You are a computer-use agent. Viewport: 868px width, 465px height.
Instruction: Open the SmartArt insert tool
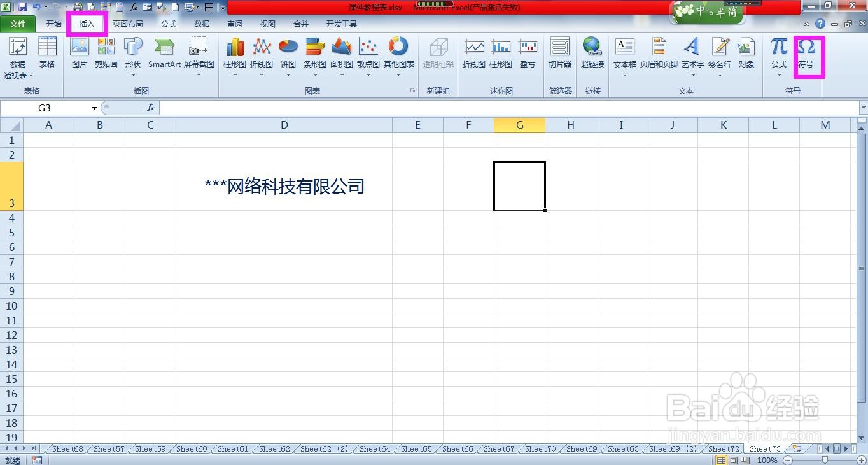pyautogui.click(x=164, y=54)
